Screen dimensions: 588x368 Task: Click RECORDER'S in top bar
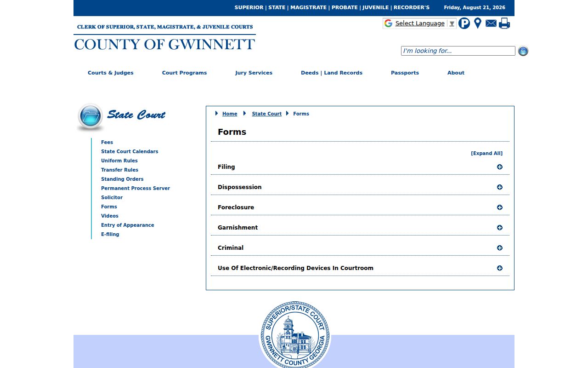pyautogui.click(x=412, y=7)
